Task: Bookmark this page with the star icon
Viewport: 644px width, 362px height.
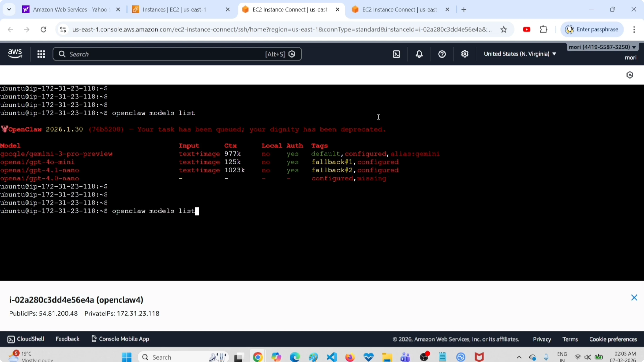Action: point(504,29)
